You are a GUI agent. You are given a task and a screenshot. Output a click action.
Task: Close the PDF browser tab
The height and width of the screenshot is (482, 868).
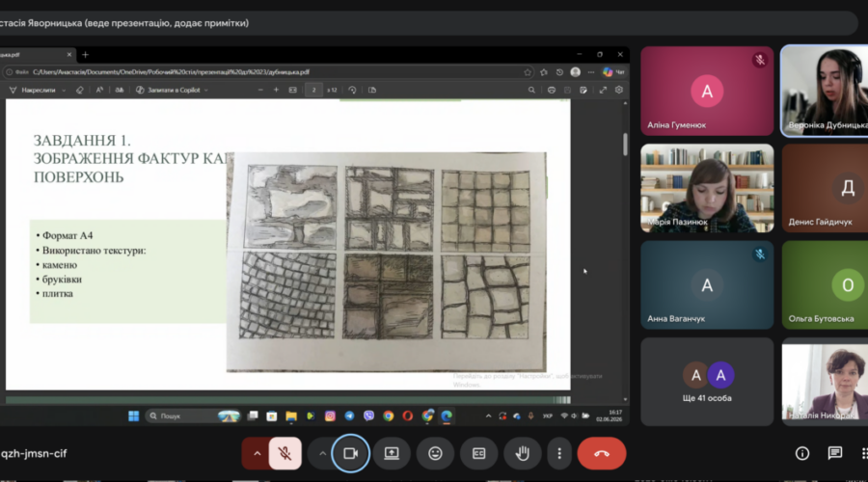(69, 55)
